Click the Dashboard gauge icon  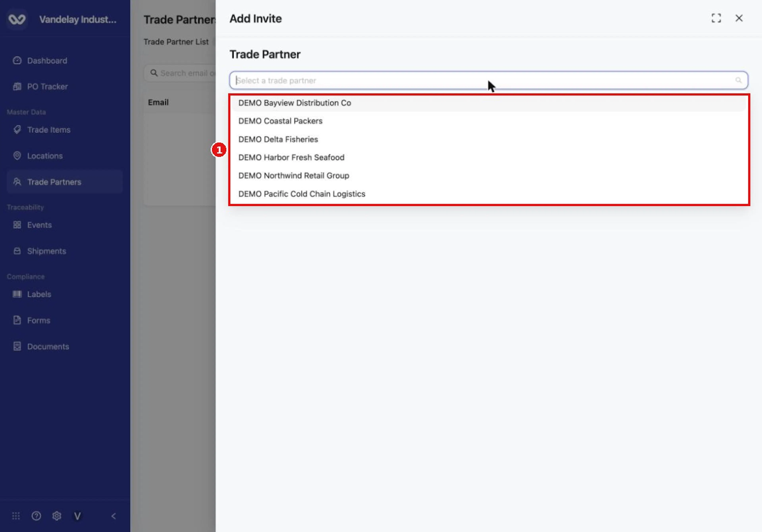[x=17, y=61]
